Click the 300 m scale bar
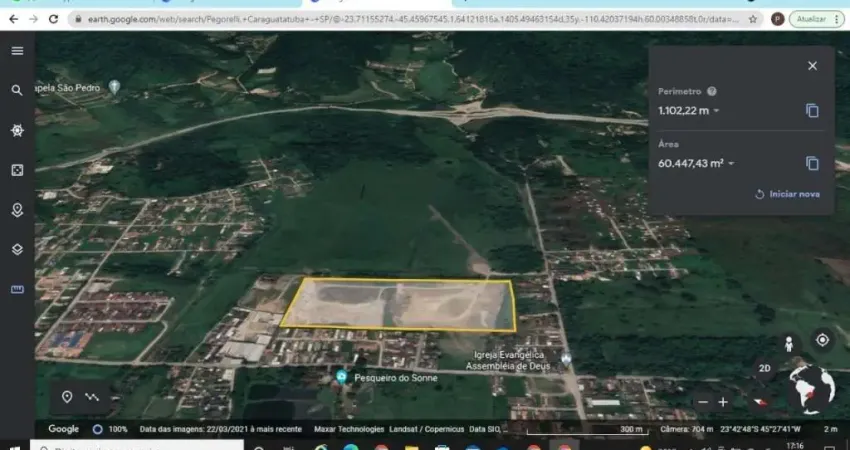This screenshot has width=850, height=450. pos(587,430)
